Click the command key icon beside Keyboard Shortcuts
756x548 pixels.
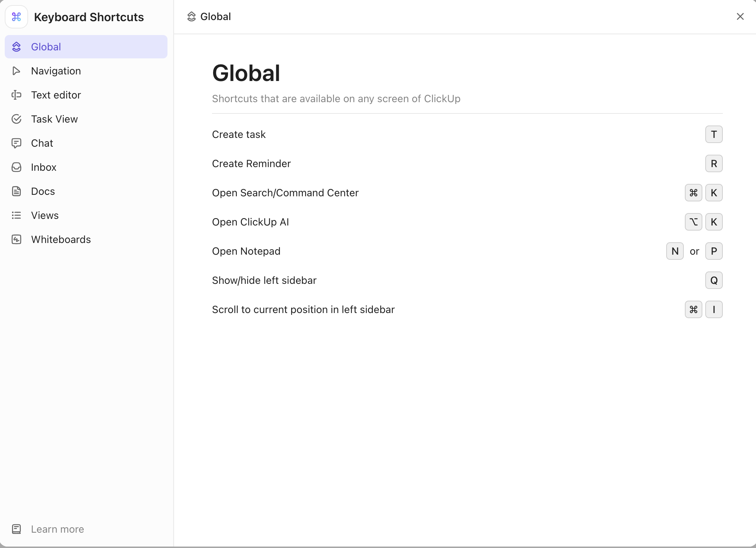[x=16, y=17]
